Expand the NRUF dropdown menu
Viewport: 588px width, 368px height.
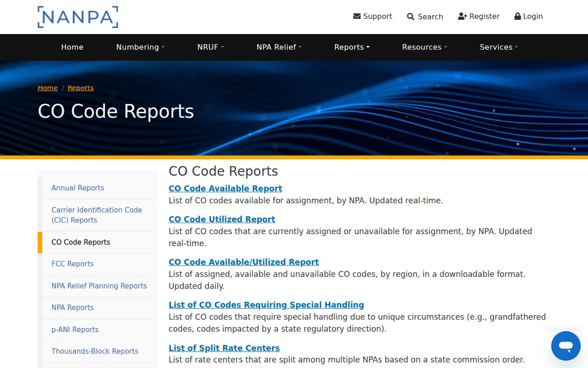point(210,47)
